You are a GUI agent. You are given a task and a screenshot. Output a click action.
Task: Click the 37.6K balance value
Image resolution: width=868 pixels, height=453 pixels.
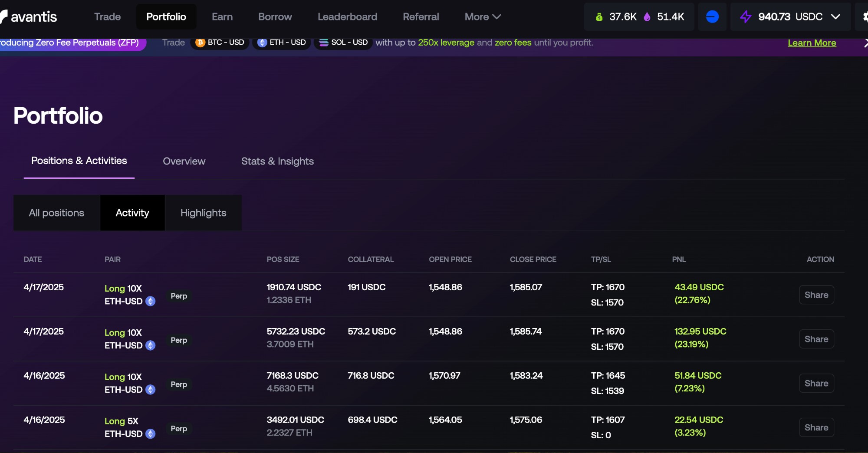623,17
